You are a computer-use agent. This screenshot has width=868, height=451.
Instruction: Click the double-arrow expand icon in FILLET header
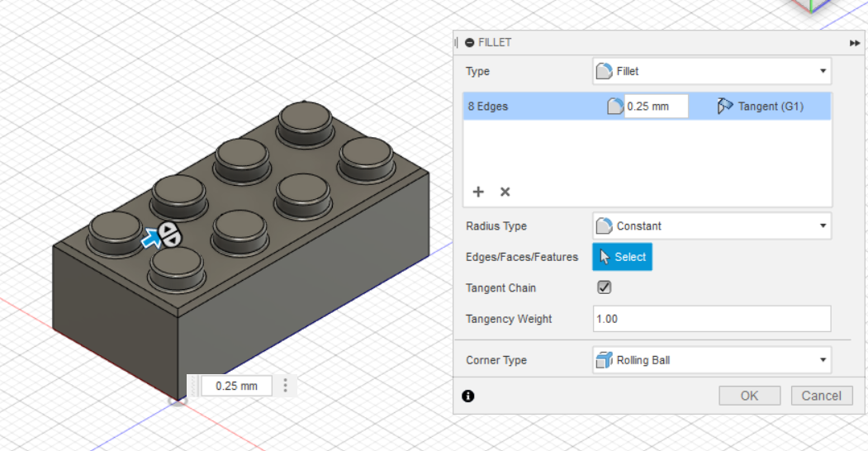855,43
